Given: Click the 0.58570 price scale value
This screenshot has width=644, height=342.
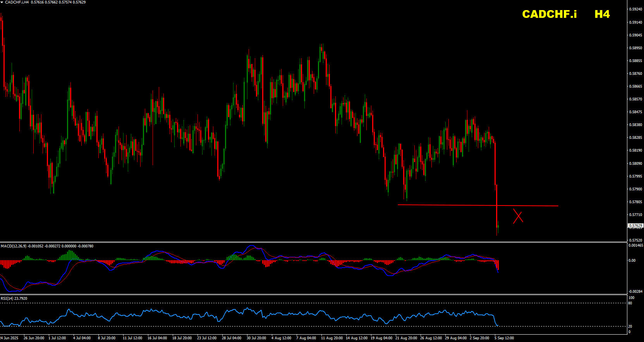Looking at the screenshot, I should tap(635, 99).
